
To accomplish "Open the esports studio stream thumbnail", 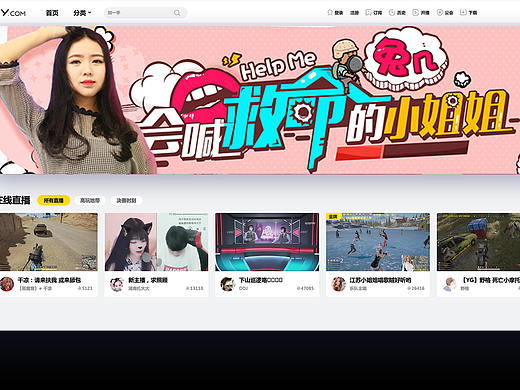I will tap(267, 242).
